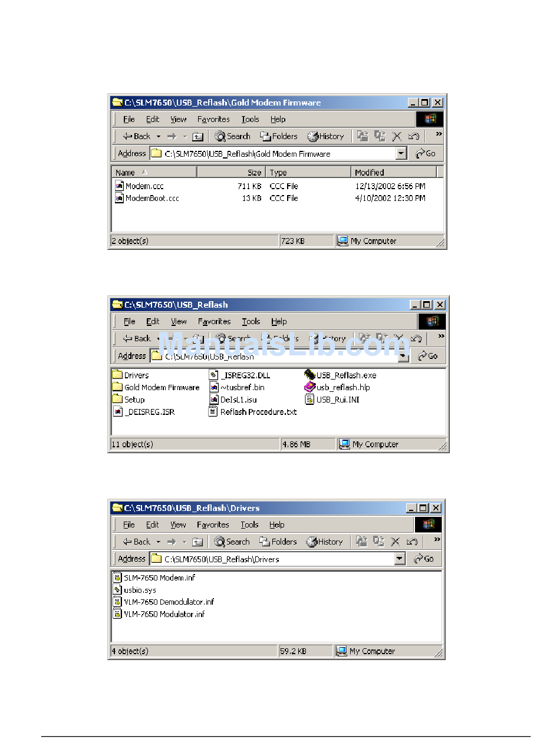Click Go button in Drivers window
The image size is (560, 752).
point(425,559)
